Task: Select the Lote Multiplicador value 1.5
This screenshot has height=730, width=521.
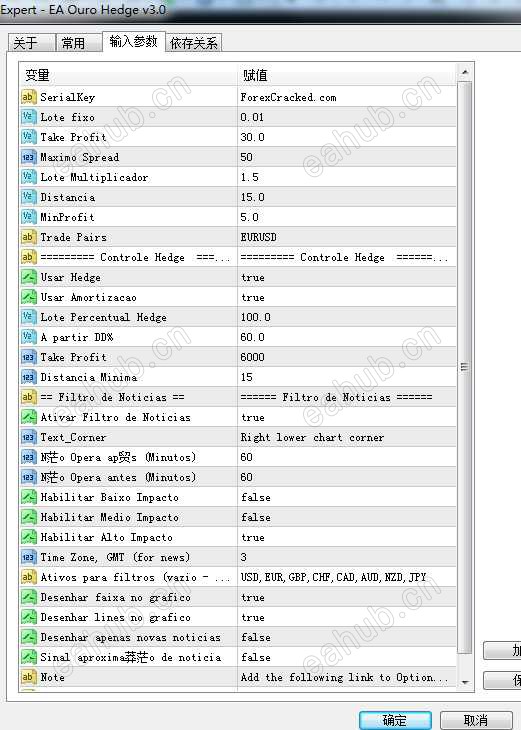Action: click(347, 177)
